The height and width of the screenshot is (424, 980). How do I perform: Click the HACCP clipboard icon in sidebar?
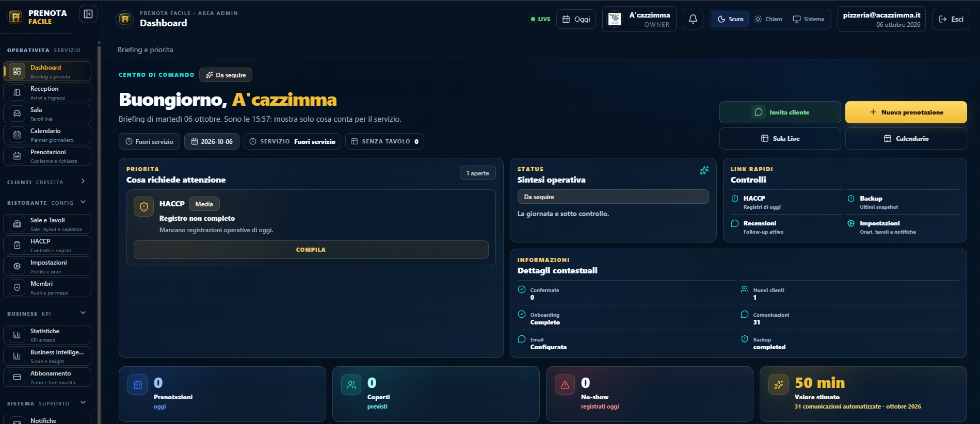[x=17, y=245]
